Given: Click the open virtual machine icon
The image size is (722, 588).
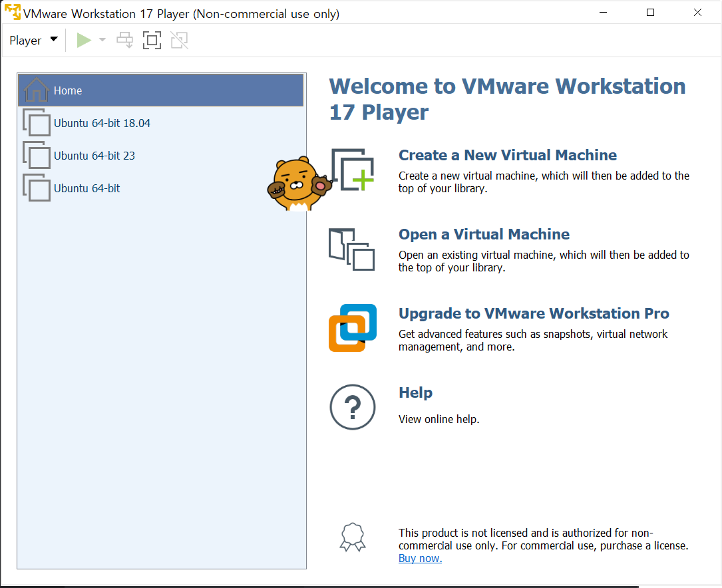Looking at the screenshot, I should coord(352,249).
